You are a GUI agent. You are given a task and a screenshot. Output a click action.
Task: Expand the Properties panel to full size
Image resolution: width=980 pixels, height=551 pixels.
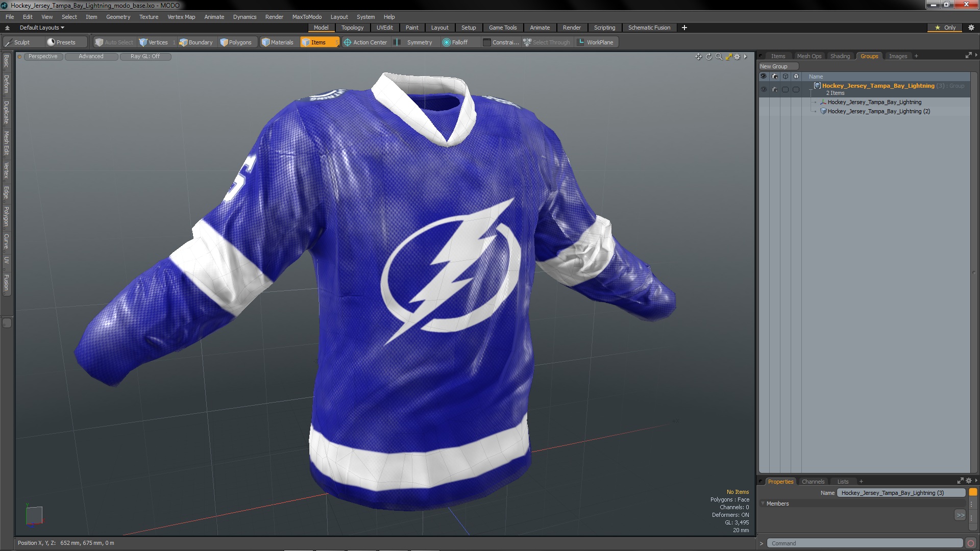tap(960, 481)
